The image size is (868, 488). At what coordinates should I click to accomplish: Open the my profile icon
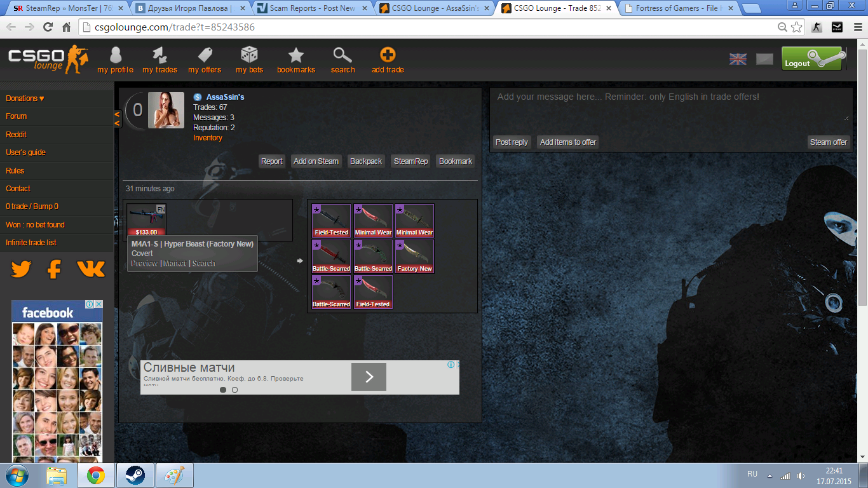click(115, 56)
